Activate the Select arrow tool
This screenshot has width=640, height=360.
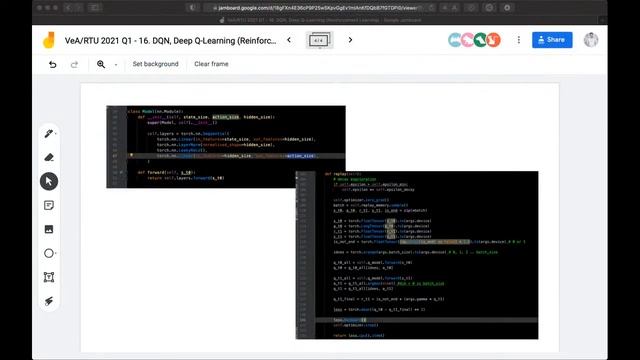[49, 181]
